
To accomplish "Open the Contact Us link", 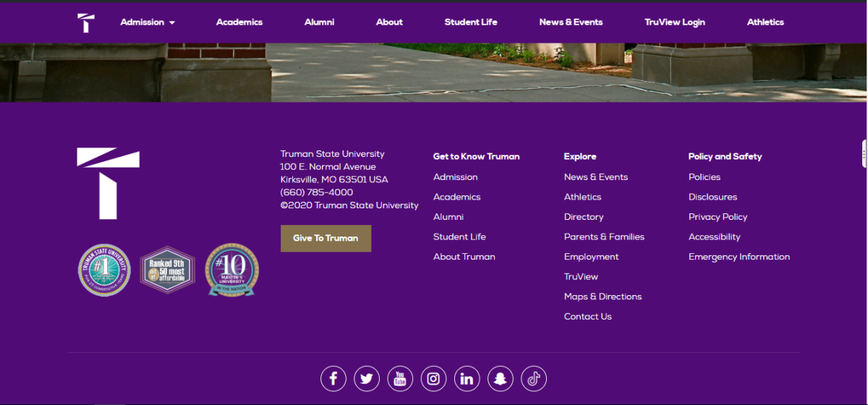I will (588, 316).
